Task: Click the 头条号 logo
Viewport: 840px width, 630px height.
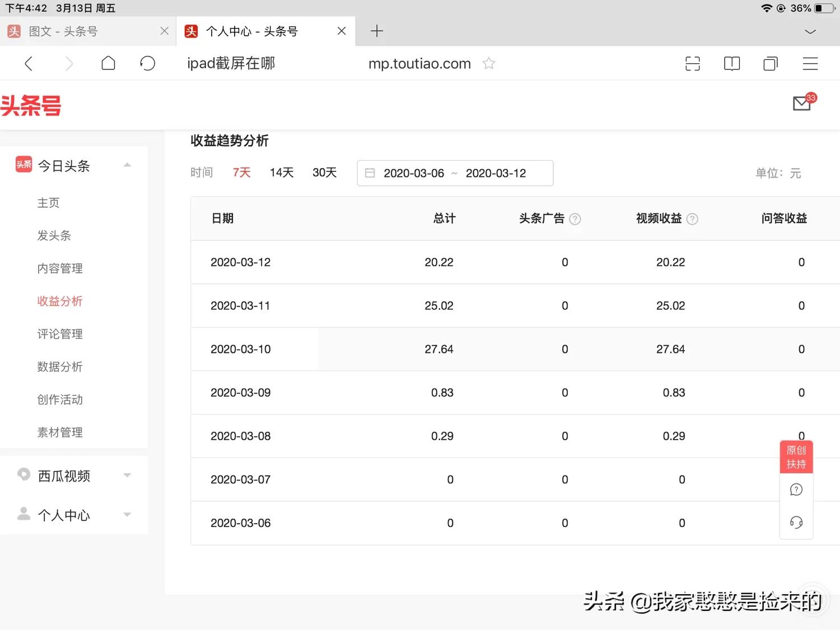Action: (32, 105)
